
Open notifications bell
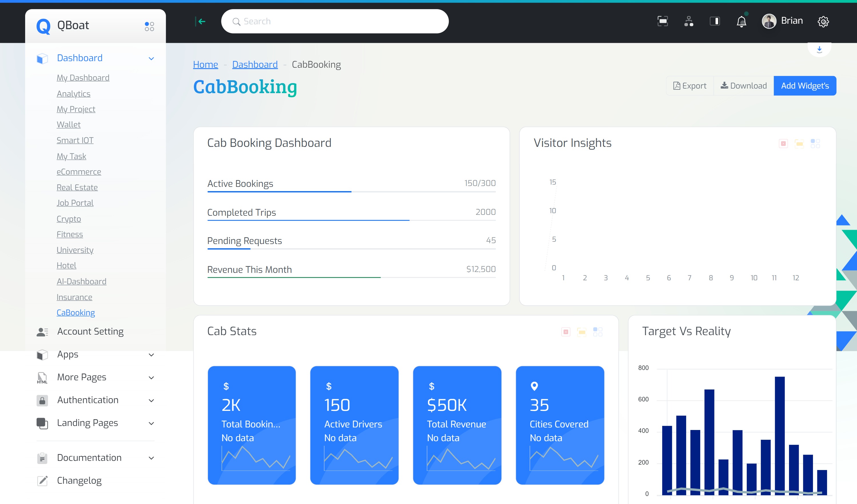pos(741,22)
